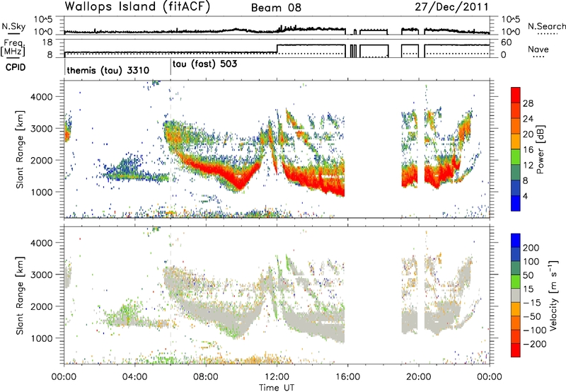Click the frequency step-up at 12:00 in frequency panel

coord(277,49)
